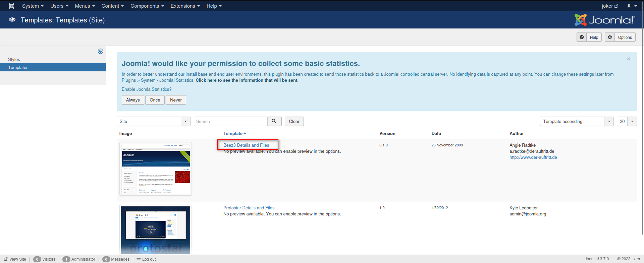Choose Always for Joomla Statistics
This screenshot has width=644, height=263.
click(133, 100)
